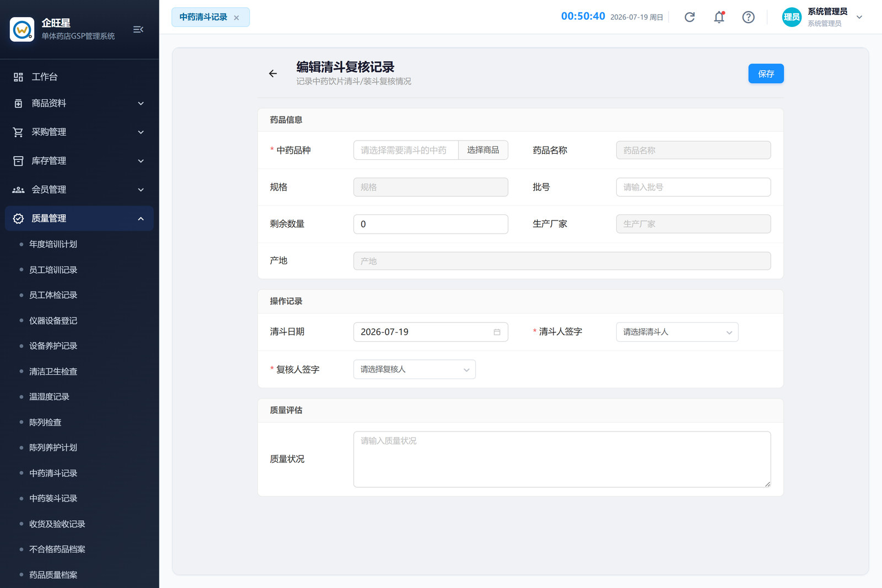Open the 请选择清斗人 dropdown
882x588 pixels.
pyautogui.click(x=677, y=332)
